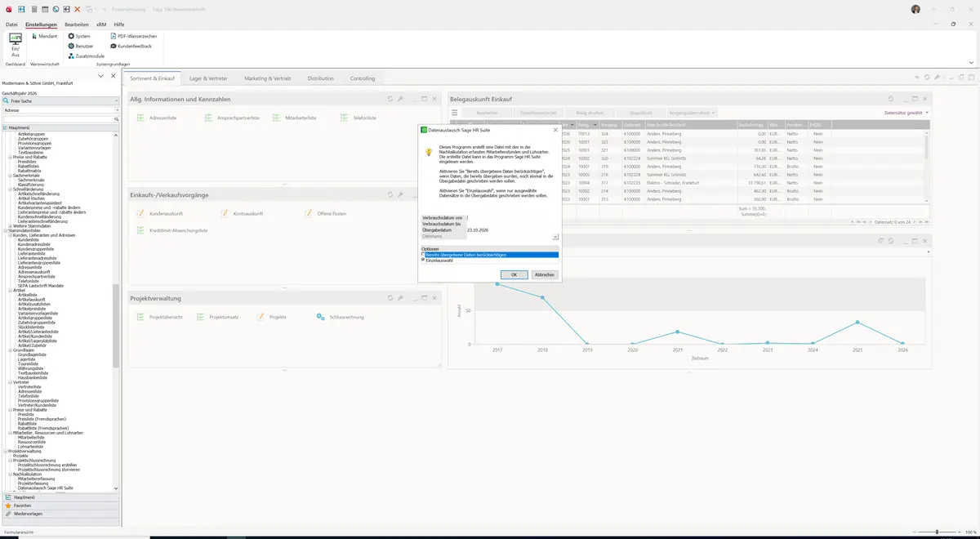This screenshot has height=539, width=980.
Task: Open the Bearbeiten menu
Action: [77, 24]
